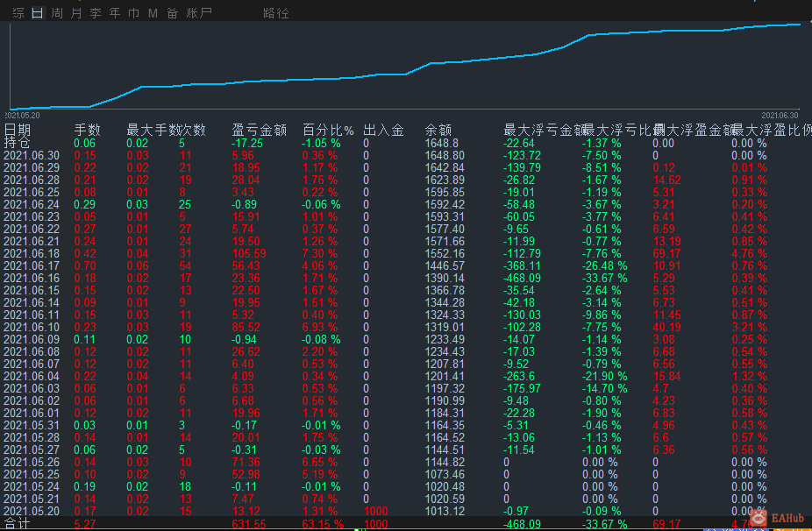The height and width of the screenshot is (531, 812).
Task: Click the total profit 631.55
Action: (x=248, y=524)
